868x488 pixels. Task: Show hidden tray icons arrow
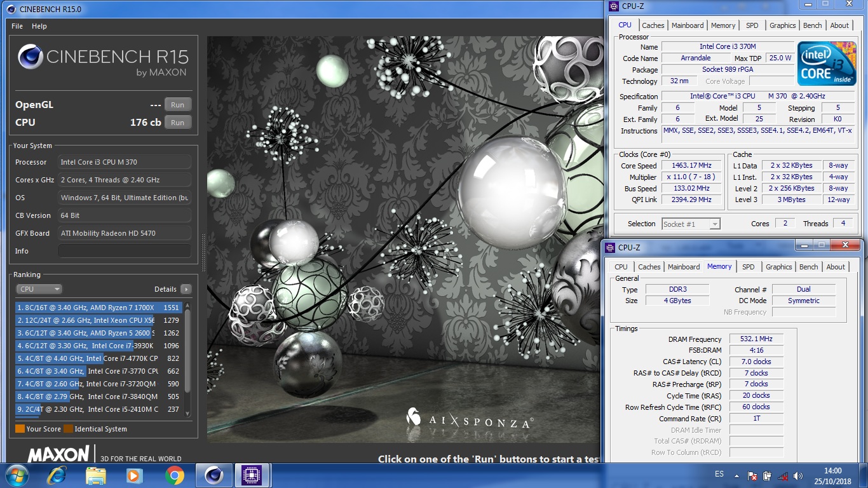click(x=738, y=475)
